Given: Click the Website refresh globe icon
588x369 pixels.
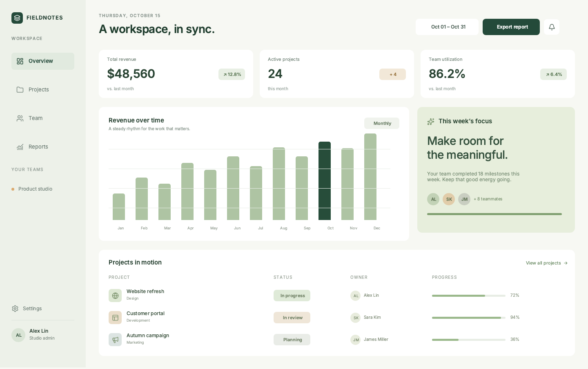Looking at the screenshot, I should point(115,296).
